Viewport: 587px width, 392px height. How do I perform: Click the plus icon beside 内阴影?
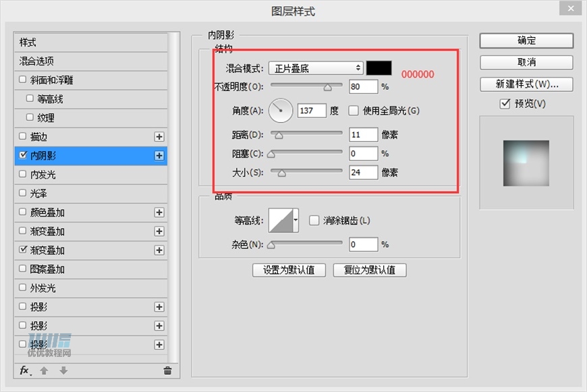tap(159, 155)
